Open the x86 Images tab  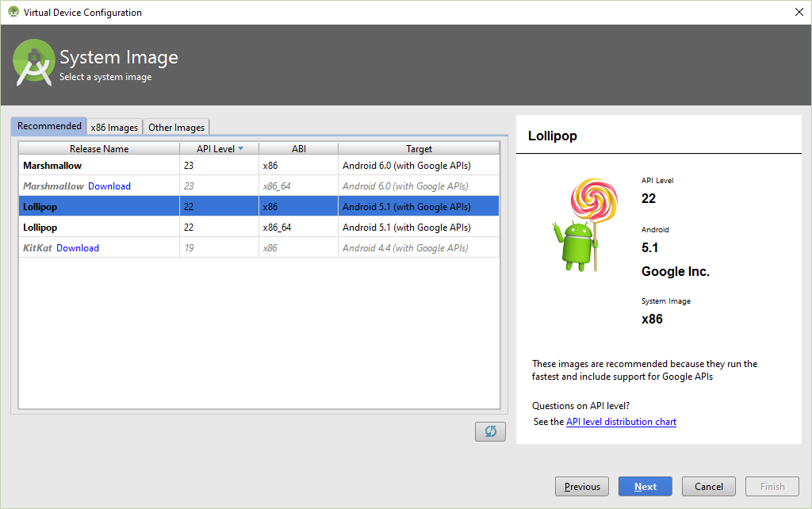click(114, 128)
